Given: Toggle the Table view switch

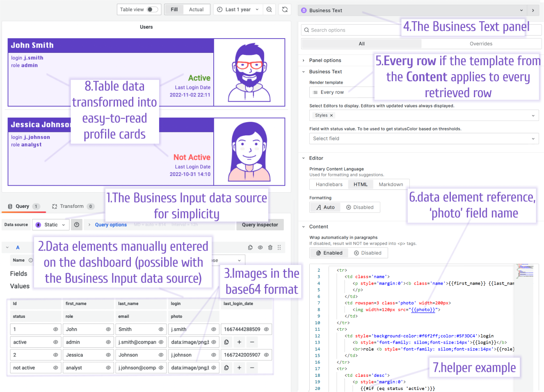Looking at the screenshot, I should click(x=152, y=9).
